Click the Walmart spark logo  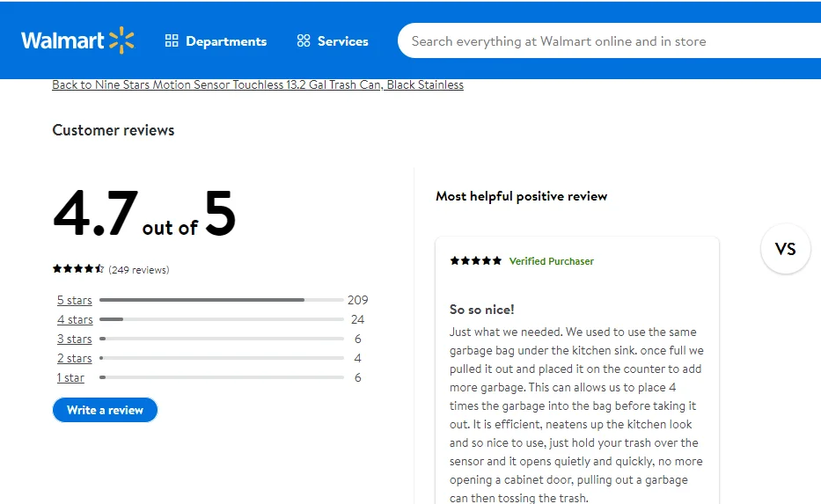point(121,40)
